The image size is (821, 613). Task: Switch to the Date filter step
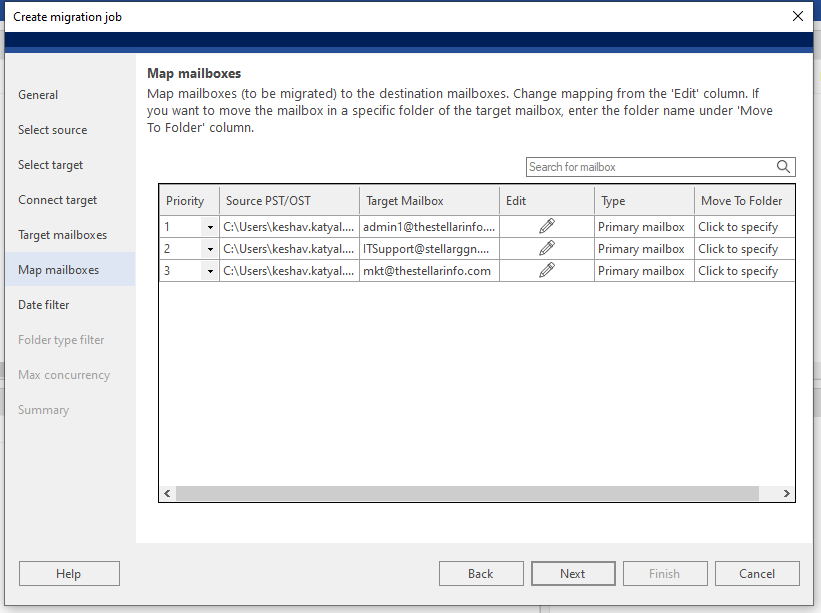point(44,305)
